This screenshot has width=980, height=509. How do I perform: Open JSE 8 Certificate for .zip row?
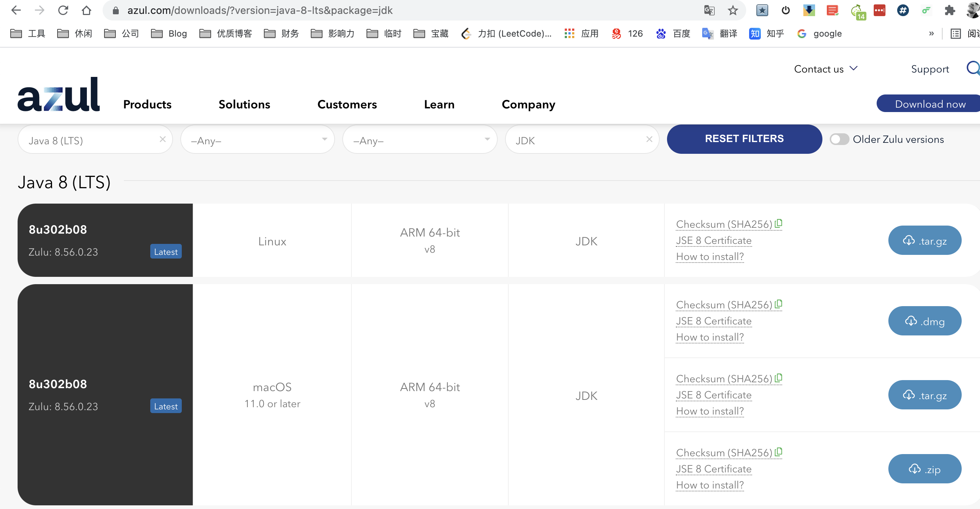714,469
